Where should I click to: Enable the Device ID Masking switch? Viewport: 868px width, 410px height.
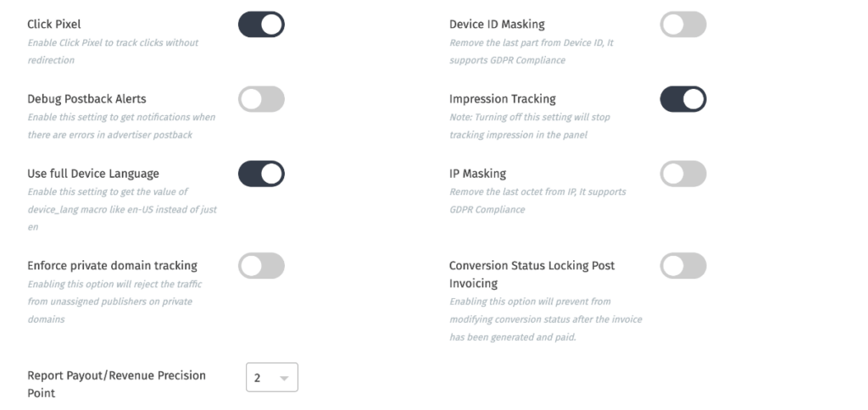click(682, 25)
